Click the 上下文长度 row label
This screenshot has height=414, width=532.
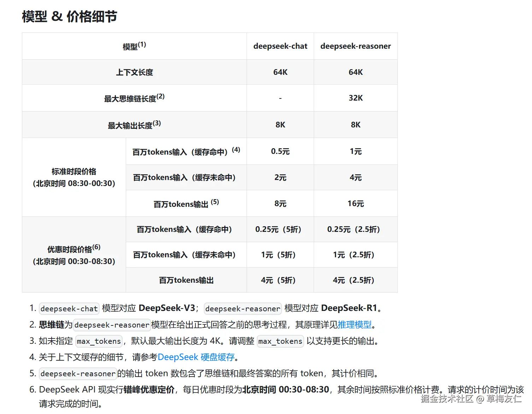(x=134, y=72)
